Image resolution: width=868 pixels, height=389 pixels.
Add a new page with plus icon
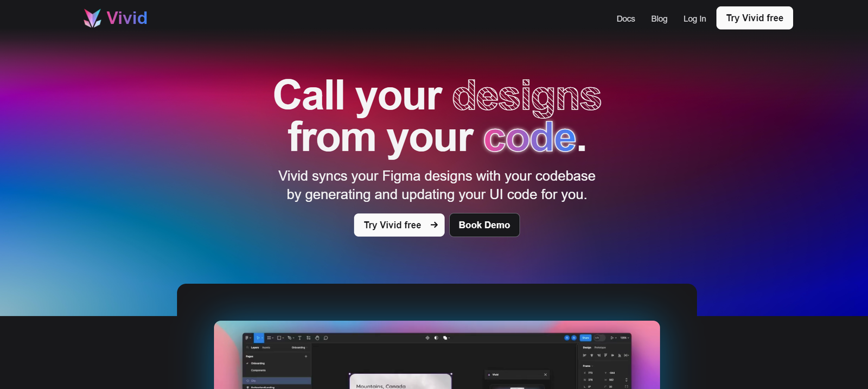[306, 356]
